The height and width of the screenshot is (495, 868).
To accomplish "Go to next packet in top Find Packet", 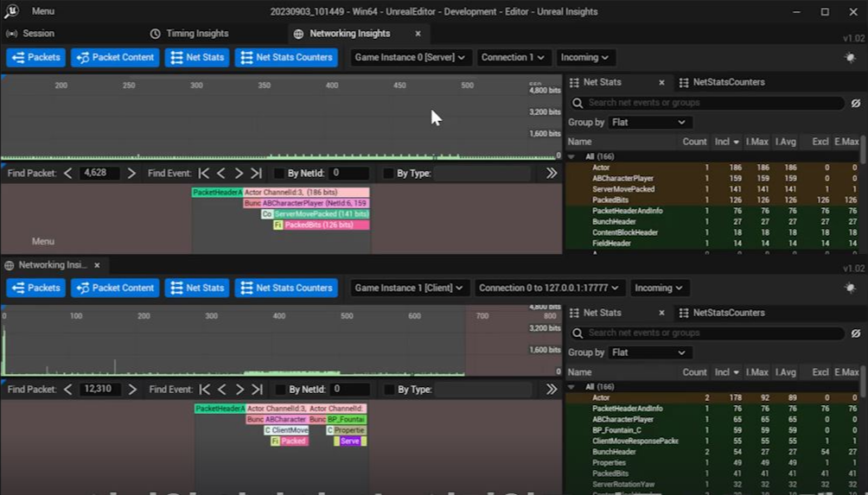I will [131, 173].
